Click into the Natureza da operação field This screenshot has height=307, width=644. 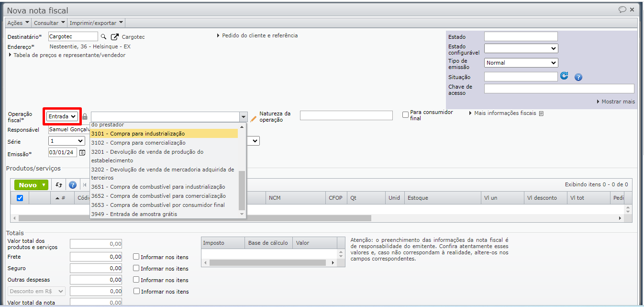click(x=346, y=115)
